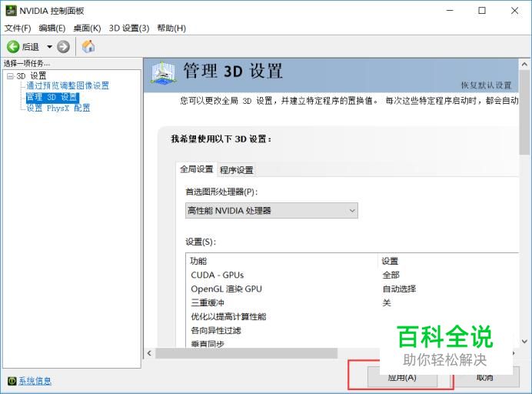Viewport: 532px width, 394px height.
Task: Click the green Back arrow icon
Action: pyautogui.click(x=13, y=46)
